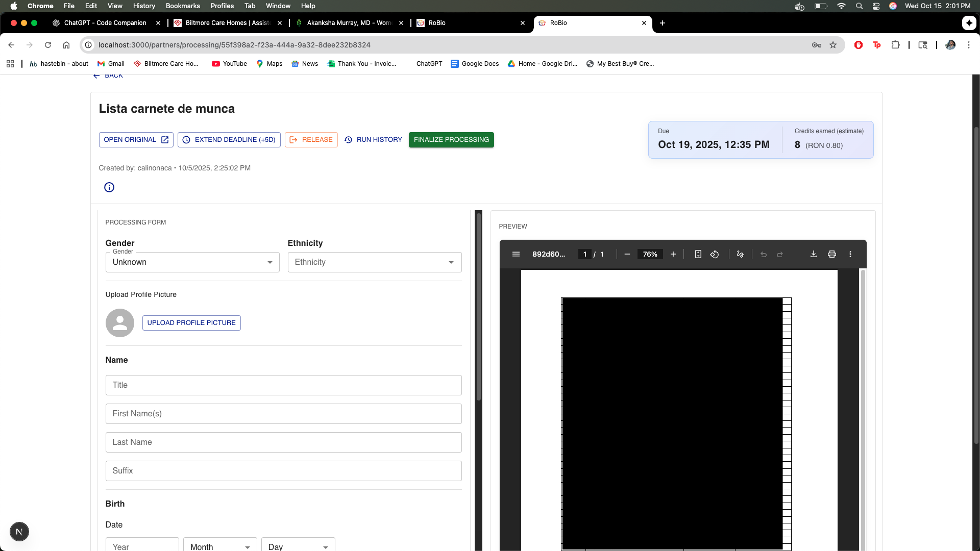The height and width of the screenshot is (551, 980).
Task: Open the Bookmarks menu in menu bar
Action: [x=182, y=6]
